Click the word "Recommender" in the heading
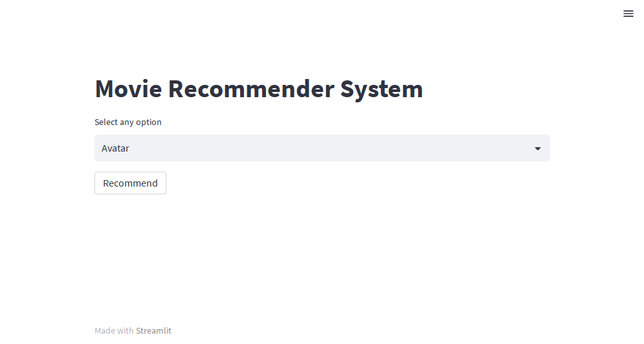The height and width of the screenshot is (344, 644). [x=251, y=89]
